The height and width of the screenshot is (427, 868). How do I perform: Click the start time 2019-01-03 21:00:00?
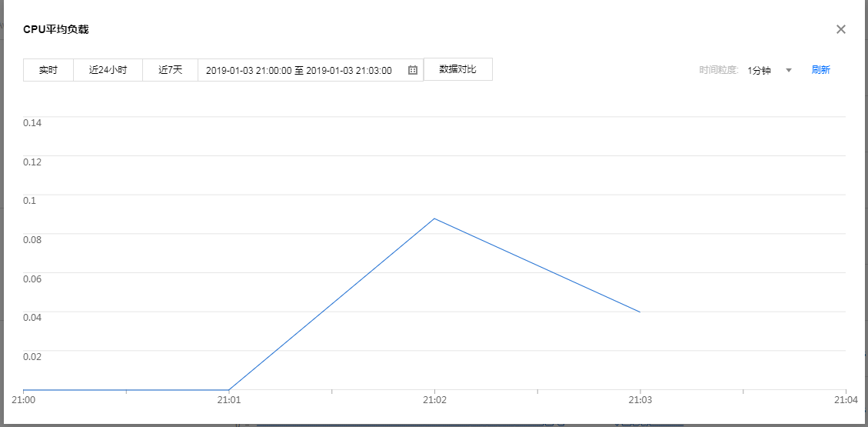248,71
